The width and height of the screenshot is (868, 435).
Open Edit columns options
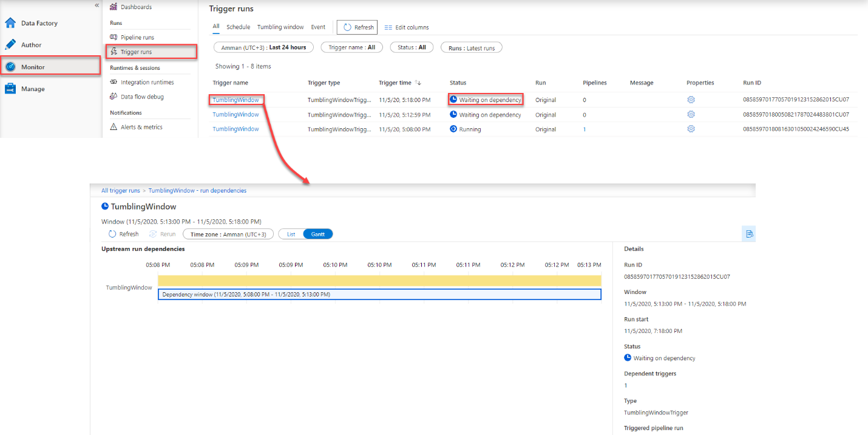[x=406, y=27]
